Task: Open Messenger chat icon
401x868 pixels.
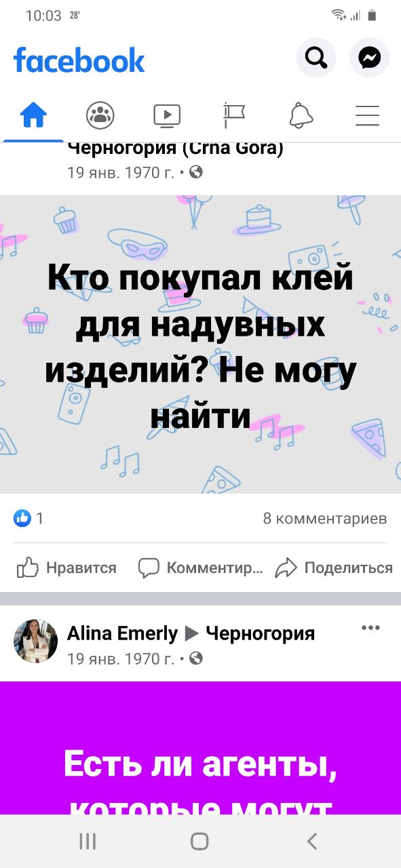Action: (x=370, y=59)
